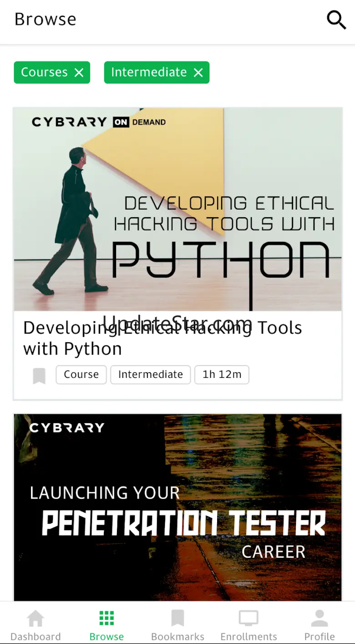The height and width of the screenshot is (644, 355).
Task: Open search with the magnifier icon
Action: pyautogui.click(x=336, y=20)
